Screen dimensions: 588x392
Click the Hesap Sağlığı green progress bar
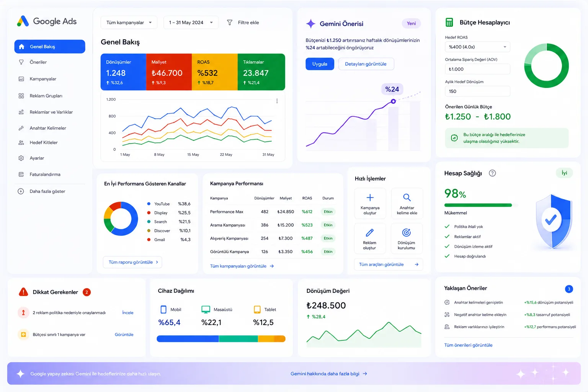point(478,205)
